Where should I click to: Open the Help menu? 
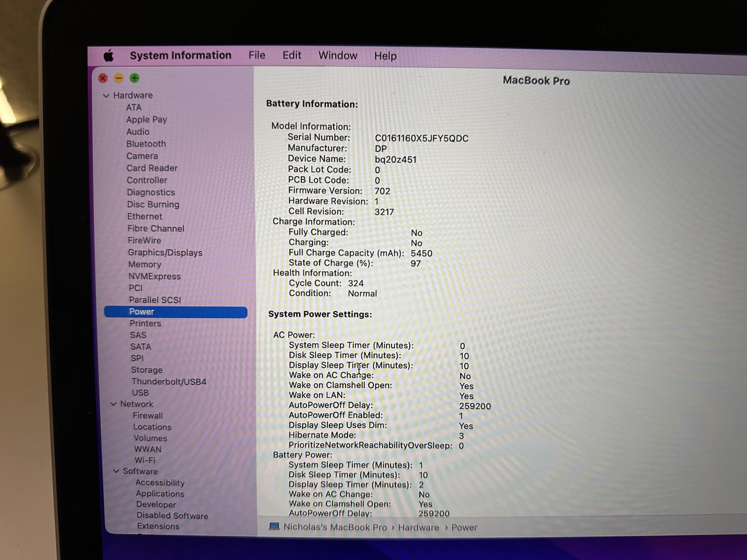point(385,56)
